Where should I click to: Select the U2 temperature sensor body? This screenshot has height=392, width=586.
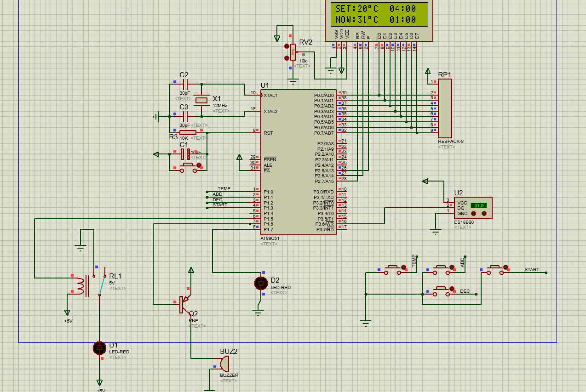coord(473,208)
